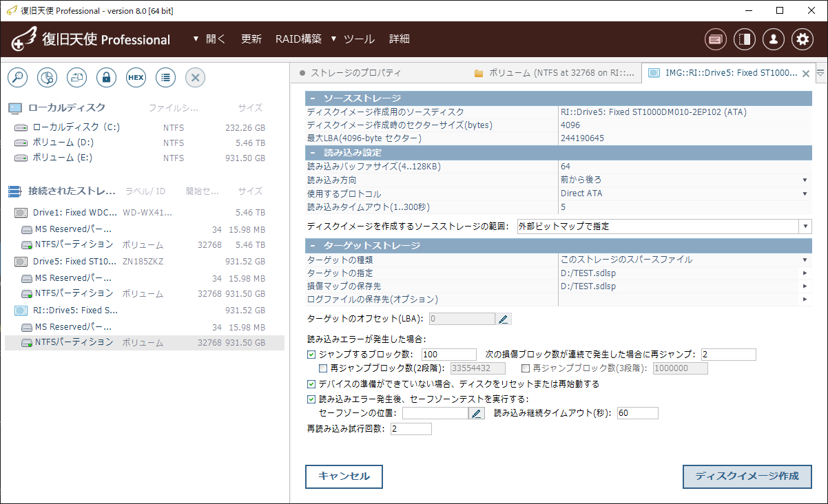828x504 pixels.
Task: Open the tab list overflow arrow
Action: click(820, 72)
